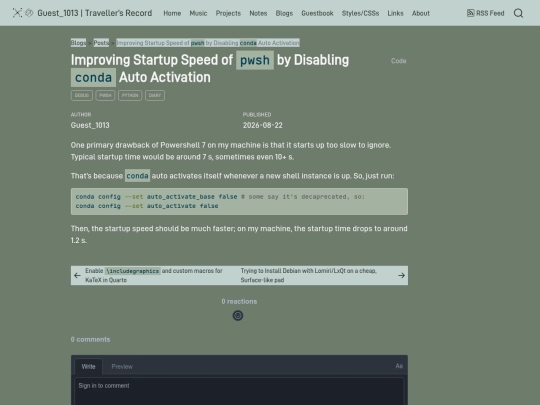Open the Code dropdown button

398,61
